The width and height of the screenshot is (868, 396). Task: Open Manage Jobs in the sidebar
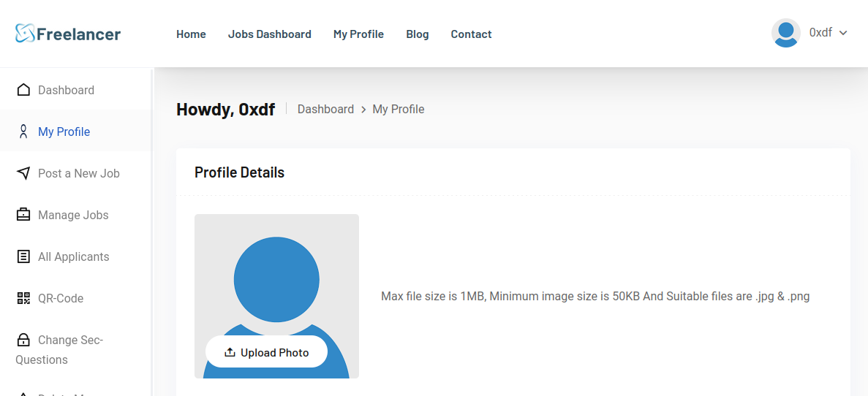[73, 215]
